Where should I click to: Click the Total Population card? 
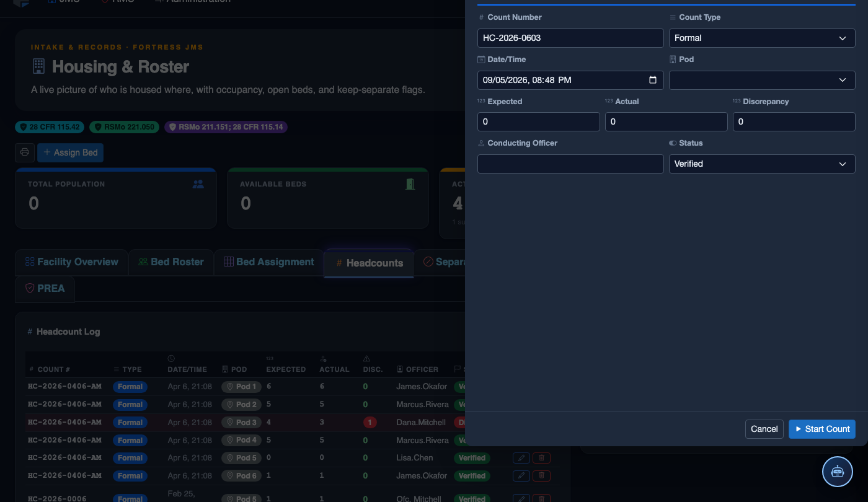[x=116, y=198]
